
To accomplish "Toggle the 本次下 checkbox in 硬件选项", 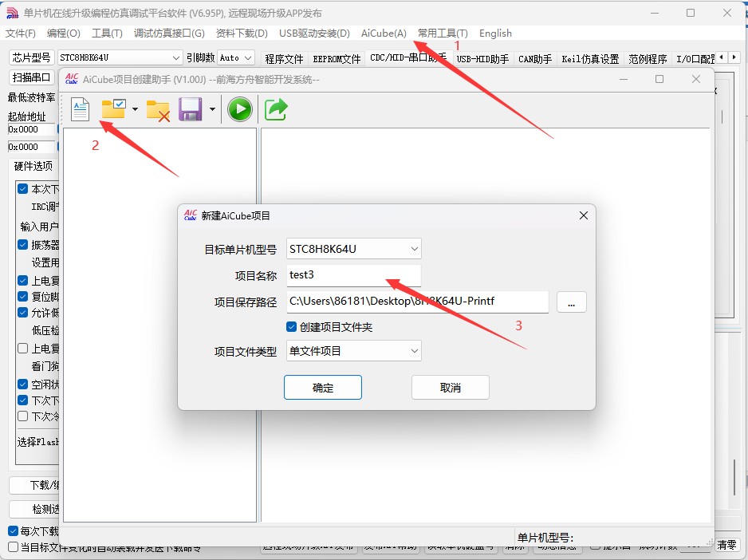I will [x=22, y=188].
